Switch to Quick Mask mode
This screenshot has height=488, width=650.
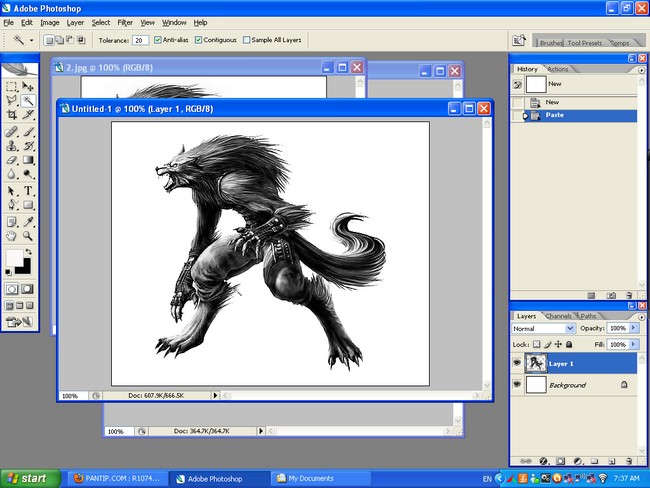(x=27, y=289)
